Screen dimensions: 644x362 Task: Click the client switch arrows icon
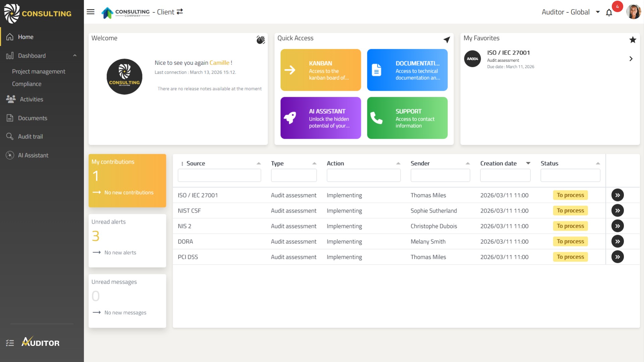(180, 12)
